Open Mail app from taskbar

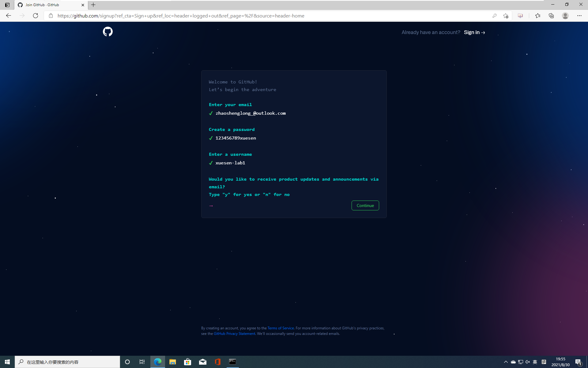203,362
